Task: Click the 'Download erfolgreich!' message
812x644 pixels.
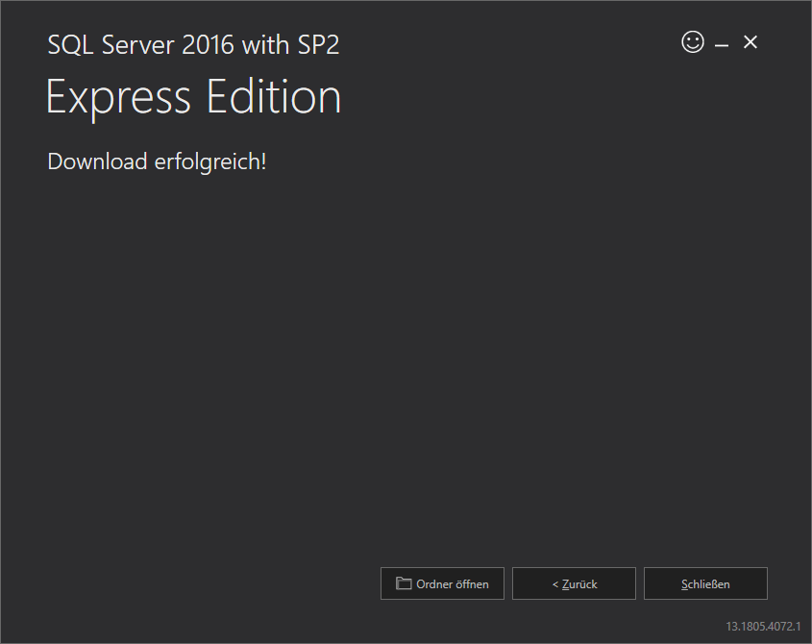Action: tap(157, 161)
